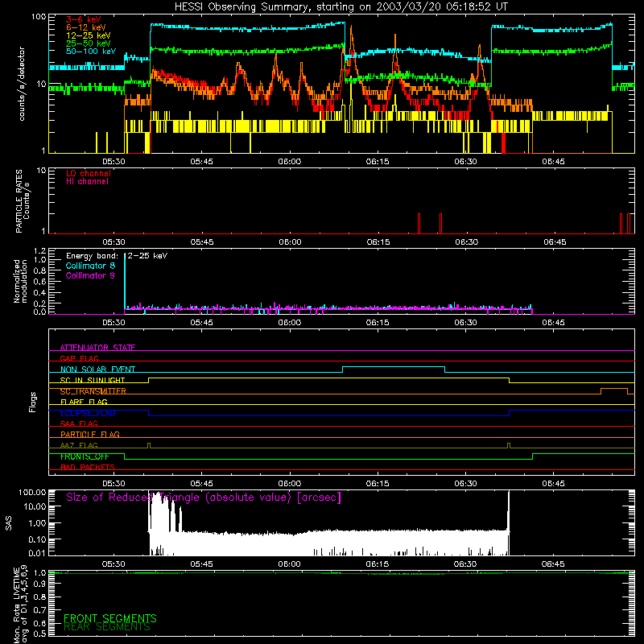Image resolution: width=644 pixels, height=644 pixels.
Task: Click the PARTICLE RATES Counts/s axis label
Action: pos(23,200)
